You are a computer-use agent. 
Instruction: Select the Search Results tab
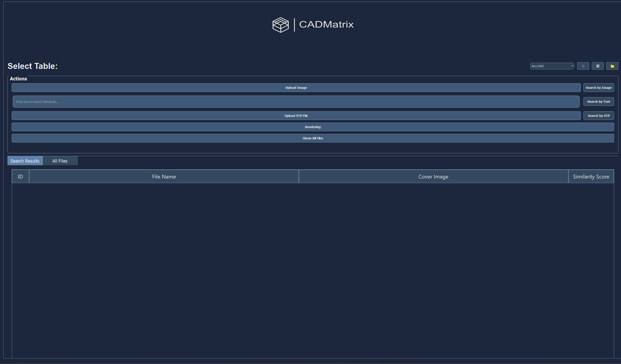(25, 161)
